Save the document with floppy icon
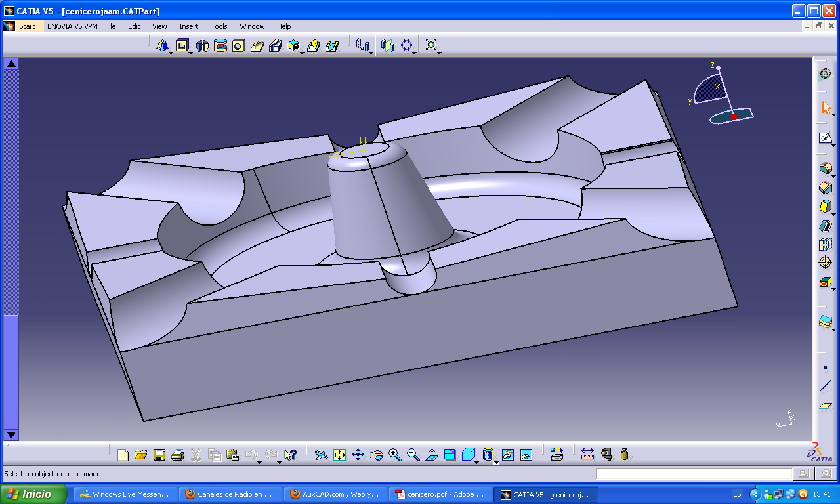Screen dimensions: 840x504 [159, 454]
